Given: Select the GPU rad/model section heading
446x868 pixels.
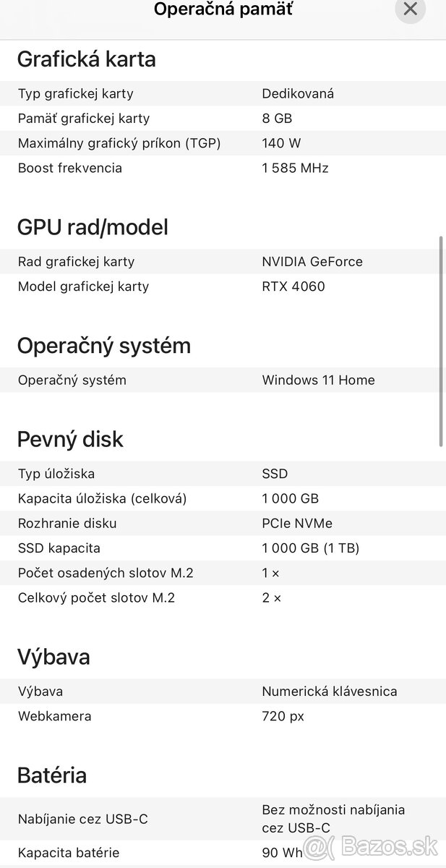Looking at the screenshot, I should click(93, 227).
